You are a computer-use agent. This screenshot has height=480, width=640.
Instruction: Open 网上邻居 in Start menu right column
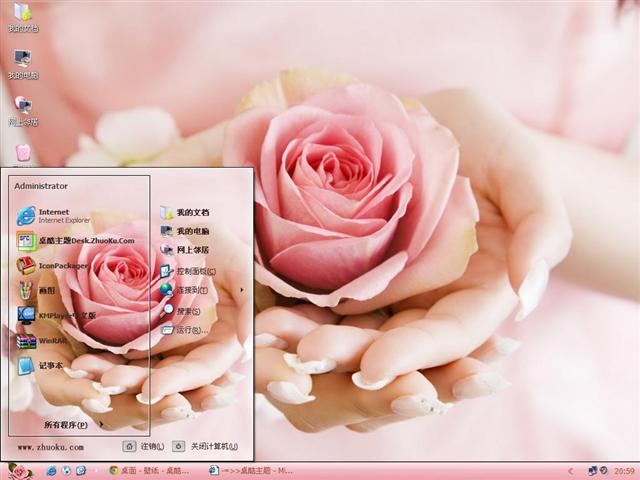pos(184,250)
